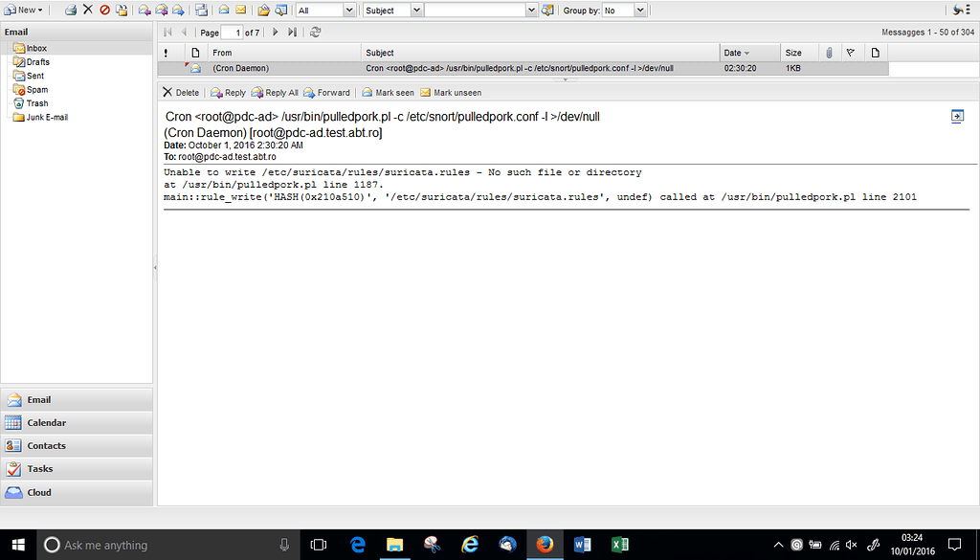Click the copy/move to folder clipboard icon
The height and width of the screenshot is (560, 980).
pos(122,10)
